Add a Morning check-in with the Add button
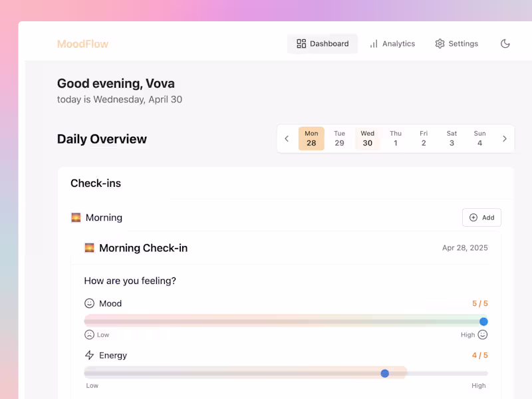 pos(481,217)
